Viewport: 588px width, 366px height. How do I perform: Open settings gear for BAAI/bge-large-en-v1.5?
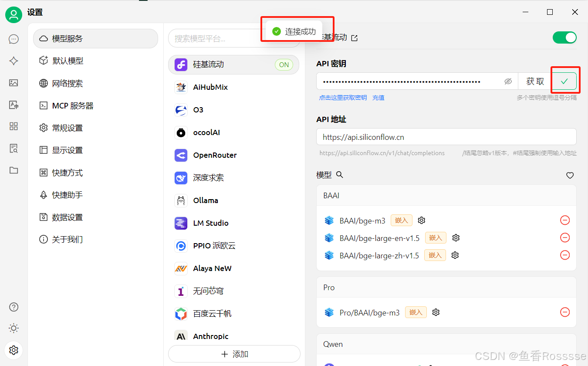[456, 238]
